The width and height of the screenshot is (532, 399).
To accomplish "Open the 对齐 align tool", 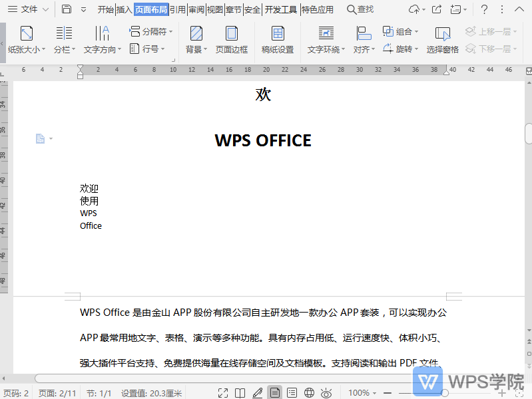I will [364, 40].
